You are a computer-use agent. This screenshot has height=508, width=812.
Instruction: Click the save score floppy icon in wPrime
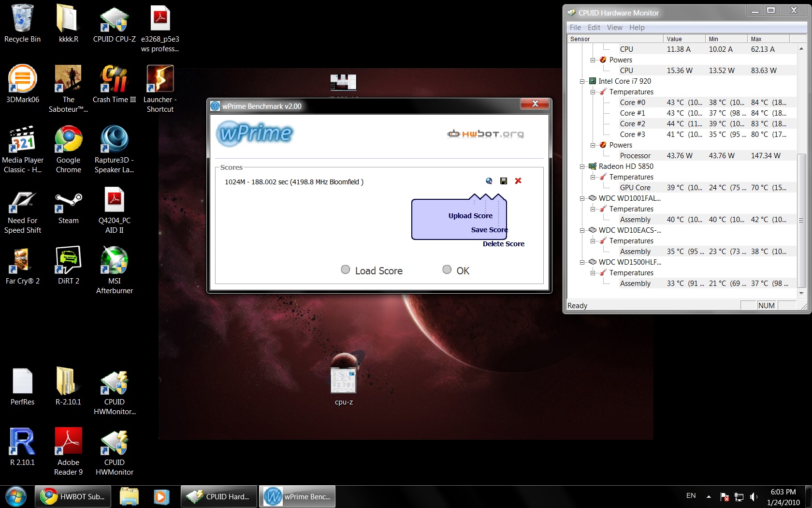[504, 181]
